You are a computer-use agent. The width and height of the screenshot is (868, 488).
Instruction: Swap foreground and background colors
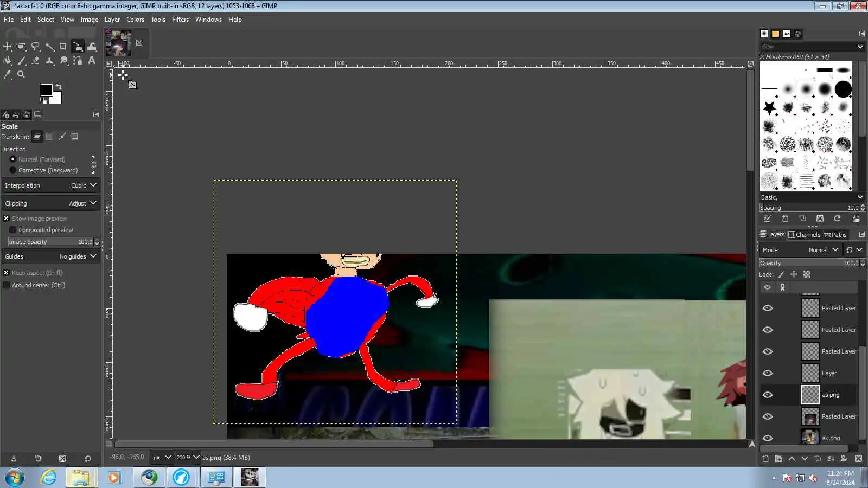coord(59,87)
